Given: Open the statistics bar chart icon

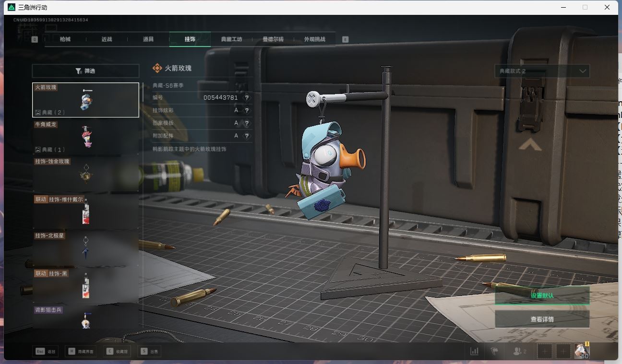Looking at the screenshot, I should (x=474, y=351).
